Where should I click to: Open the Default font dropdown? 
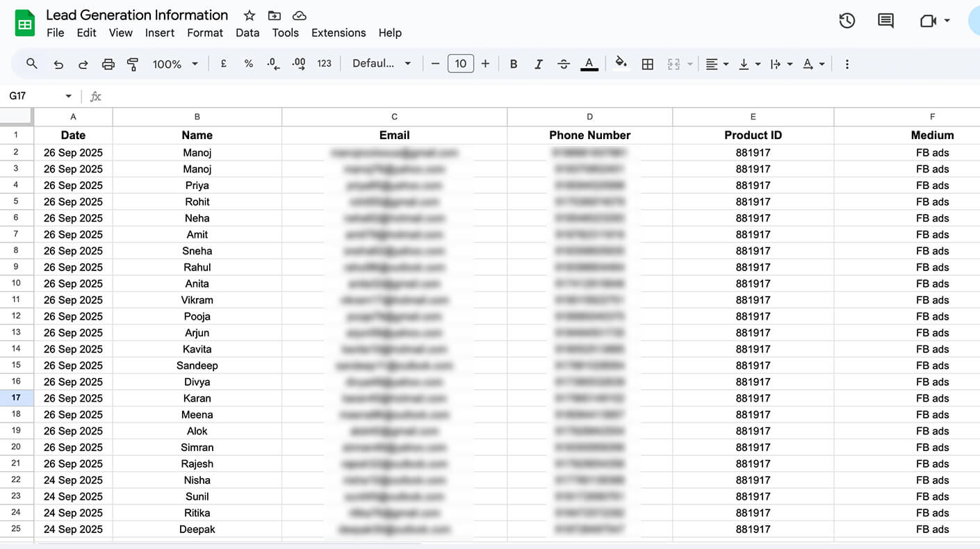(x=382, y=64)
